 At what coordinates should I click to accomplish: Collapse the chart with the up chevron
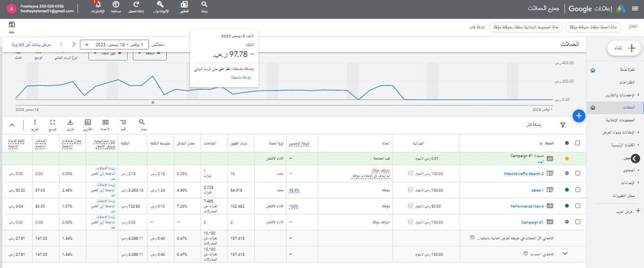12,125
